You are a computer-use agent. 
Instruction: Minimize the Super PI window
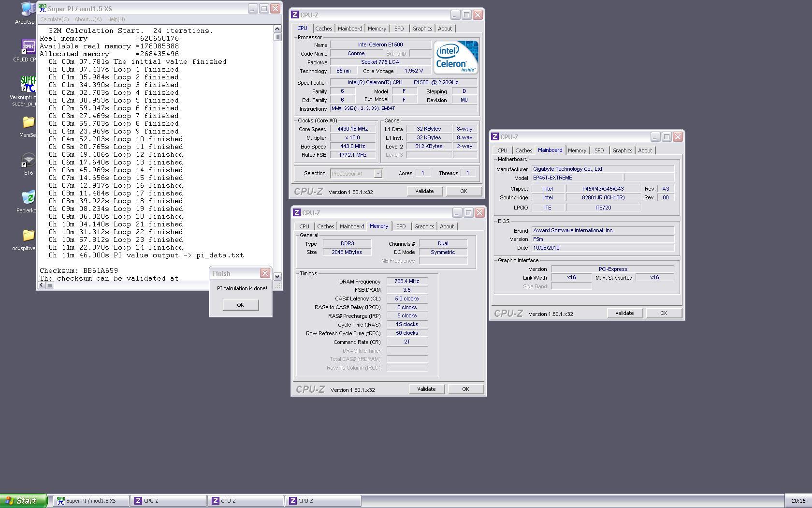[x=253, y=9]
